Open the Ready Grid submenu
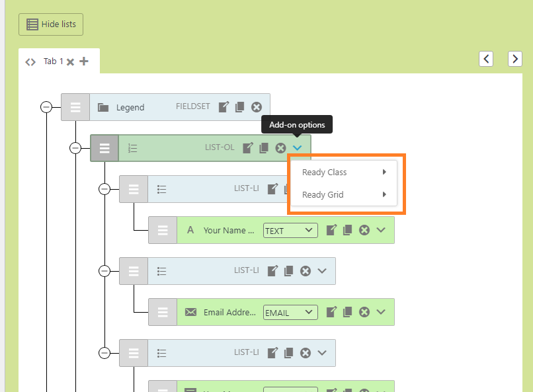 tap(344, 195)
